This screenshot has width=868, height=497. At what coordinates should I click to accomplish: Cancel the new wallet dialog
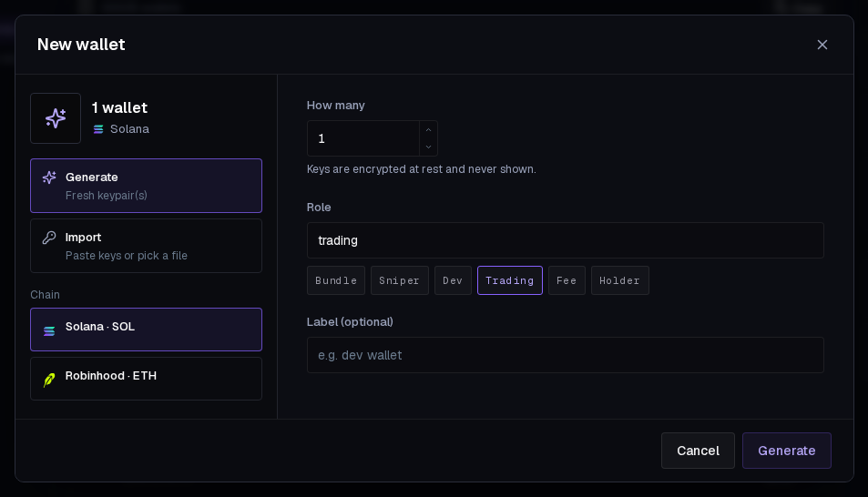point(698,451)
